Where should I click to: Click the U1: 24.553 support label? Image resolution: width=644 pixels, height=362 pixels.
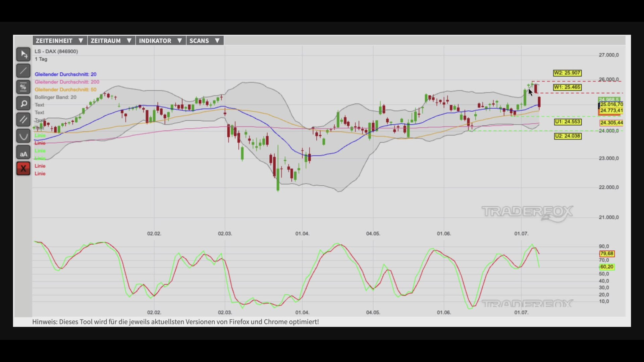pos(568,122)
